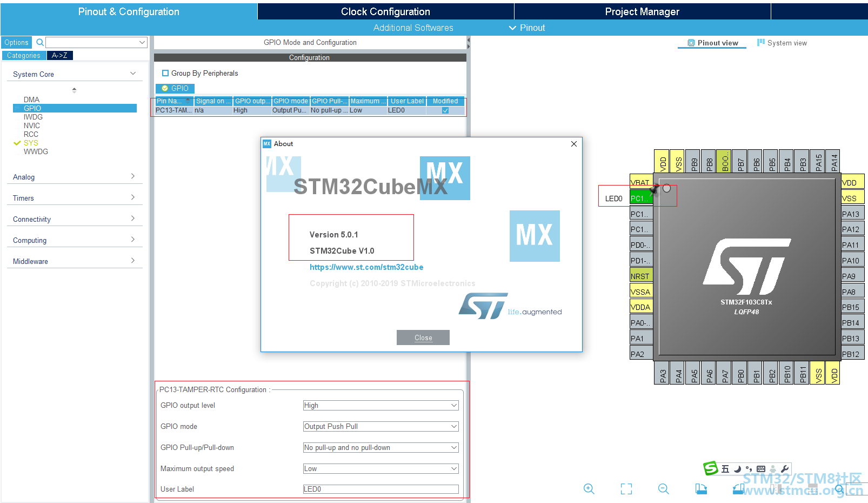868x503 pixels.
Task: Click Close in the About dialog
Action: tap(423, 337)
